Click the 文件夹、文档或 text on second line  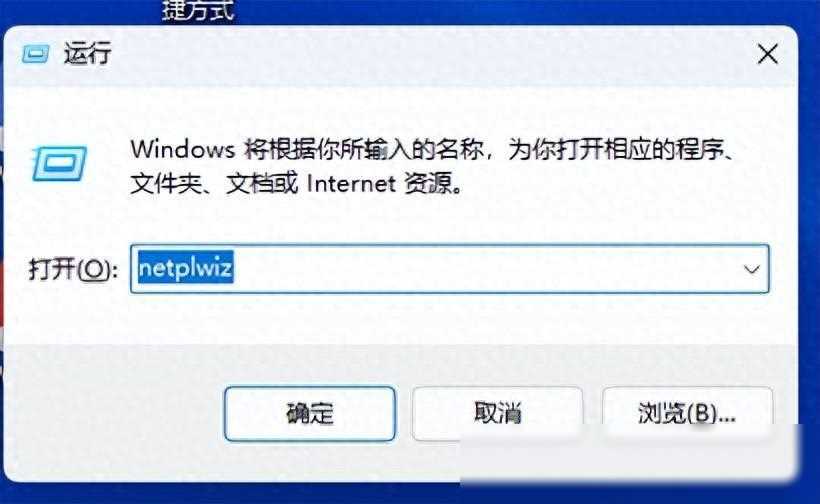pyautogui.click(x=213, y=184)
